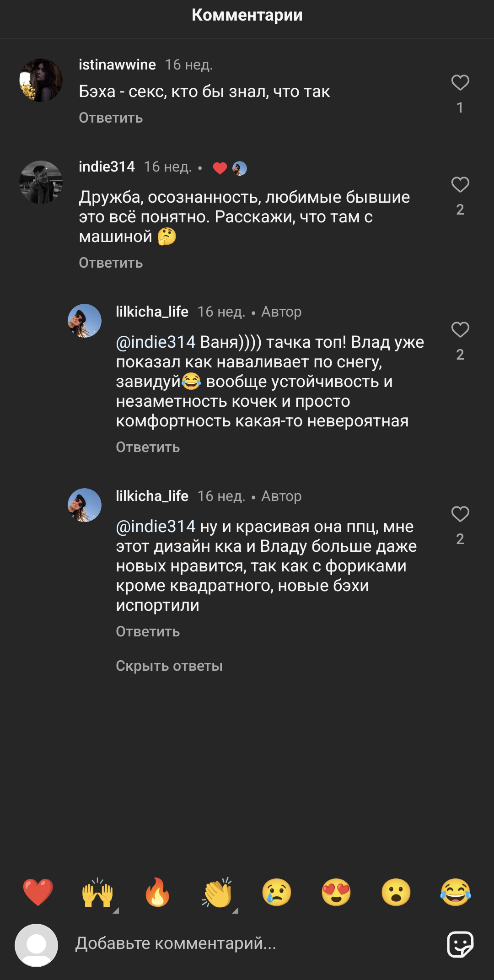Like lilkicha_life's second reply about design
Image resolution: width=494 pixels, height=980 pixels.
[460, 514]
